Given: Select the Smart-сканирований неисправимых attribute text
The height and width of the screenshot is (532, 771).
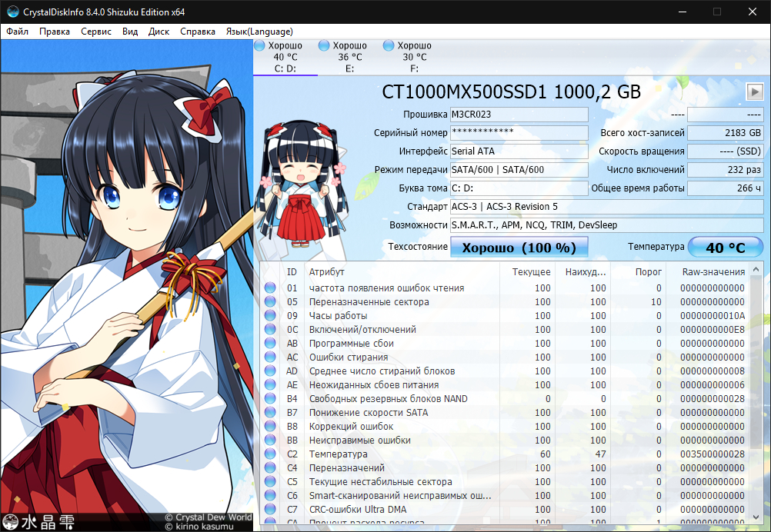Looking at the screenshot, I should click(400, 496).
